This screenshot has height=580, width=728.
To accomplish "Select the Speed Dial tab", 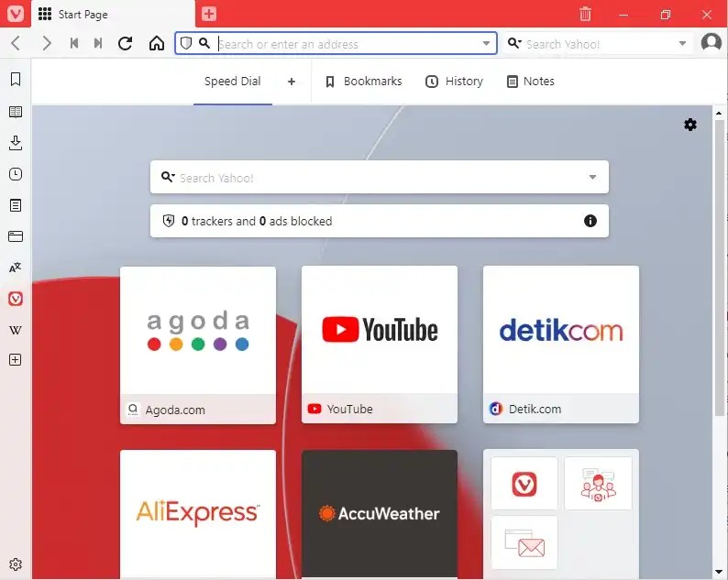I will pos(233,82).
